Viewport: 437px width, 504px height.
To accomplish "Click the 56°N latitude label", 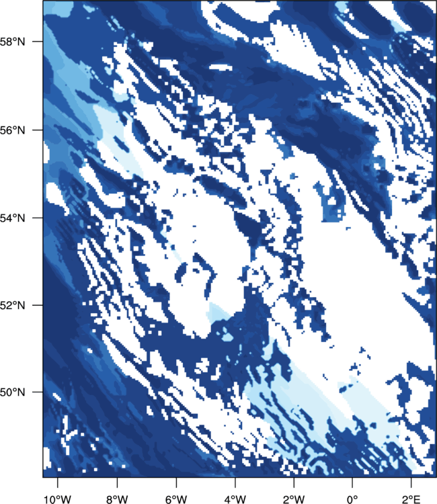I will [12, 130].
